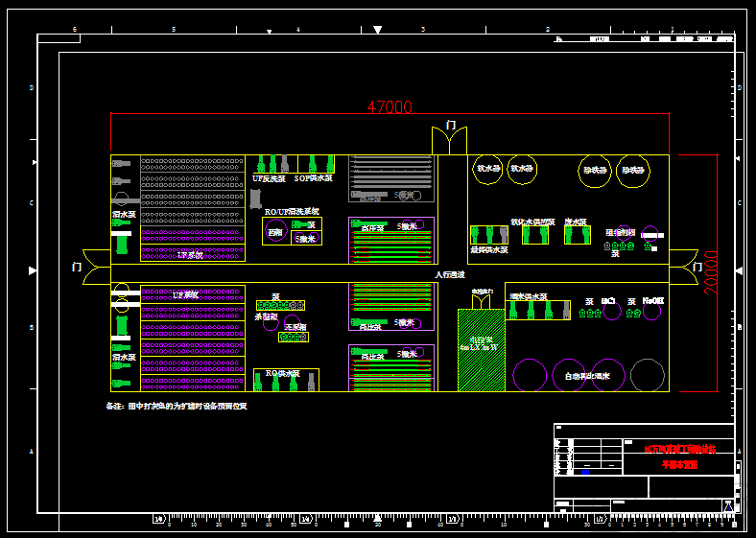Select the UF系统 label in lower-left room
The height and width of the screenshot is (538, 756).
coord(185,294)
